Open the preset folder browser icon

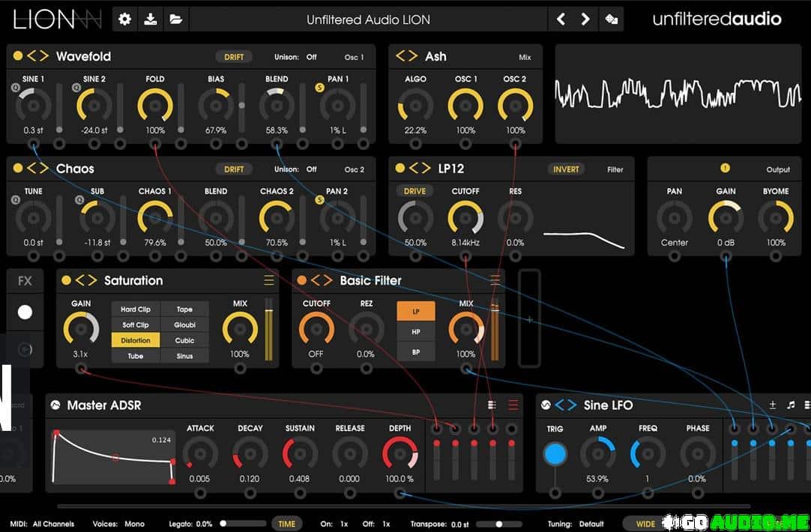coord(175,19)
